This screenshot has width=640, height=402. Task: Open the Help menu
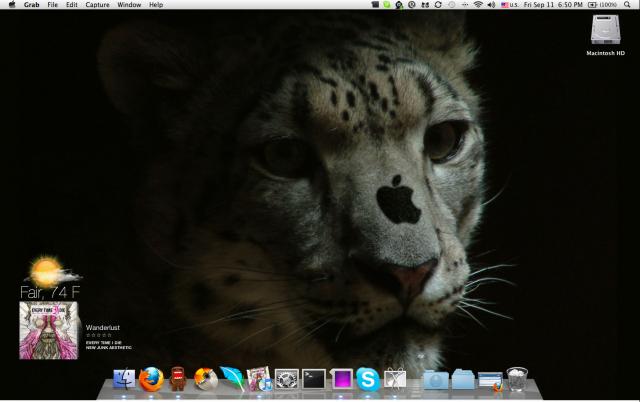[x=156, y=5]
